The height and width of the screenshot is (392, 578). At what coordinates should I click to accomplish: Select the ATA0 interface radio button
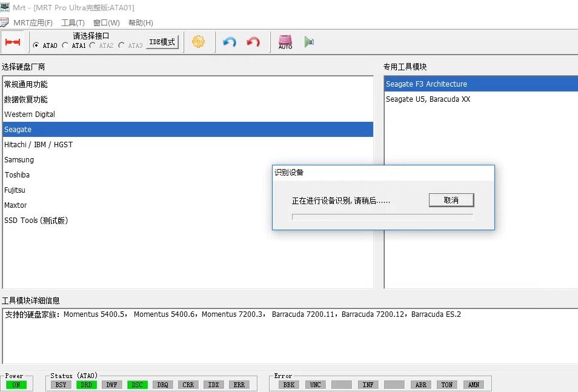point(36,45)
